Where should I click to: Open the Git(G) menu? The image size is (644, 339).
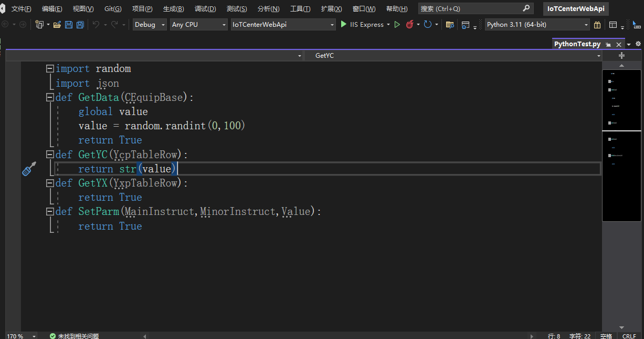pos(113,9)
